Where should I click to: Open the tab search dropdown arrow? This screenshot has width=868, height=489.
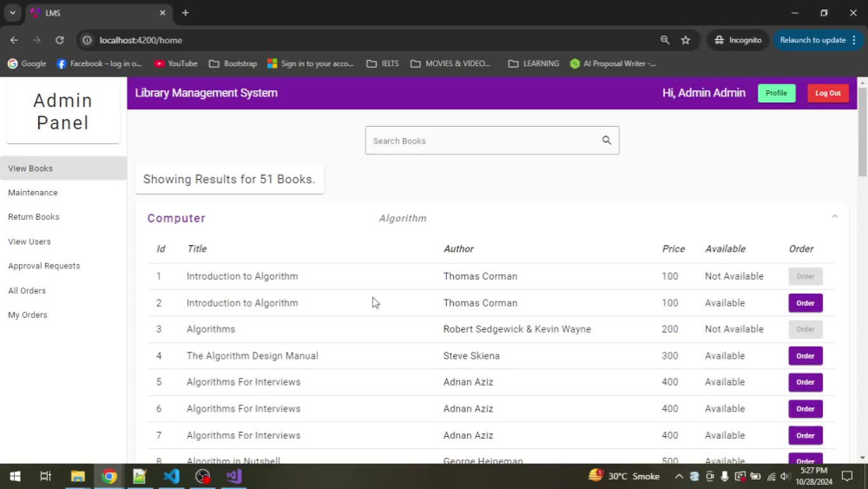12,13
